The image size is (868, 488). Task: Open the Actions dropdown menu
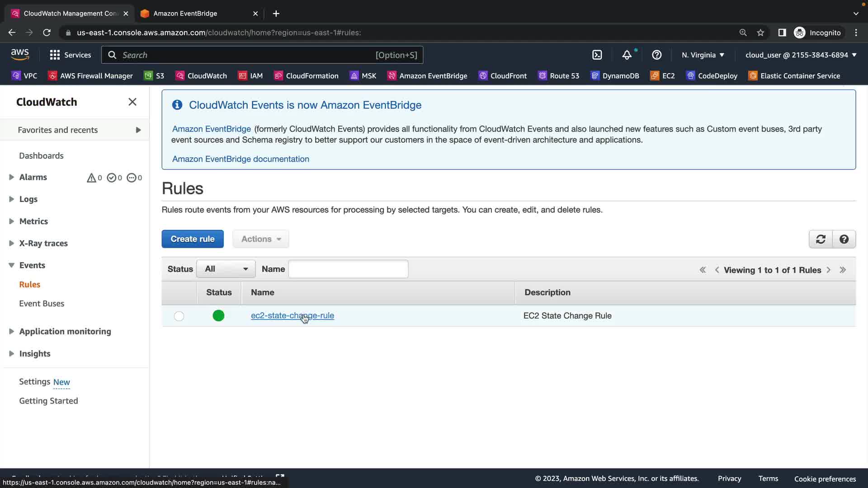[x=261, y=239]
